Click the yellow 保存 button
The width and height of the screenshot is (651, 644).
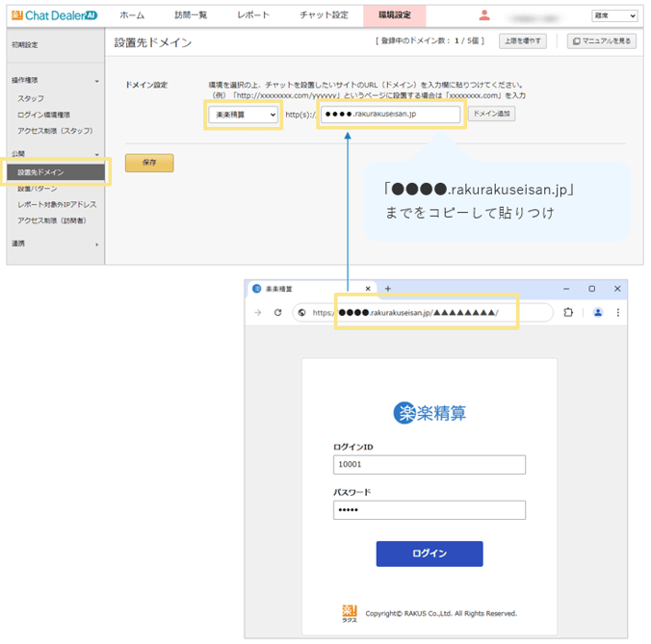(x=149, y=163)
